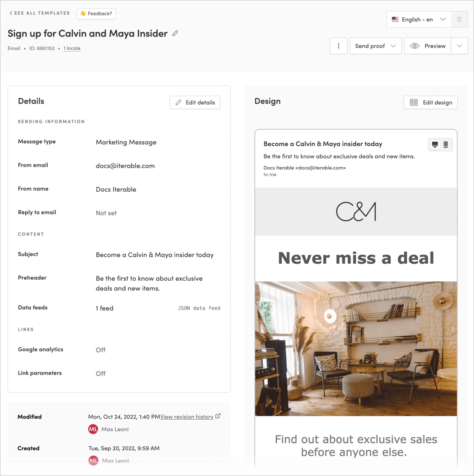Click the design icon on Edit design
The height and width of the screenshot is (476, 474).
pos(413,102)
